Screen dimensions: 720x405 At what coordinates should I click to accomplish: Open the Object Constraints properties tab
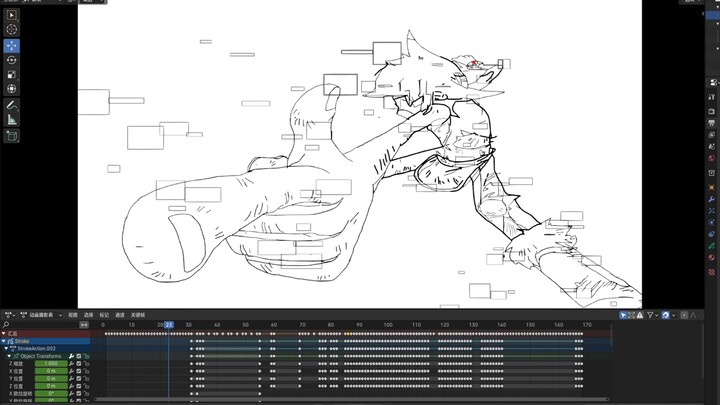[711, 234]
